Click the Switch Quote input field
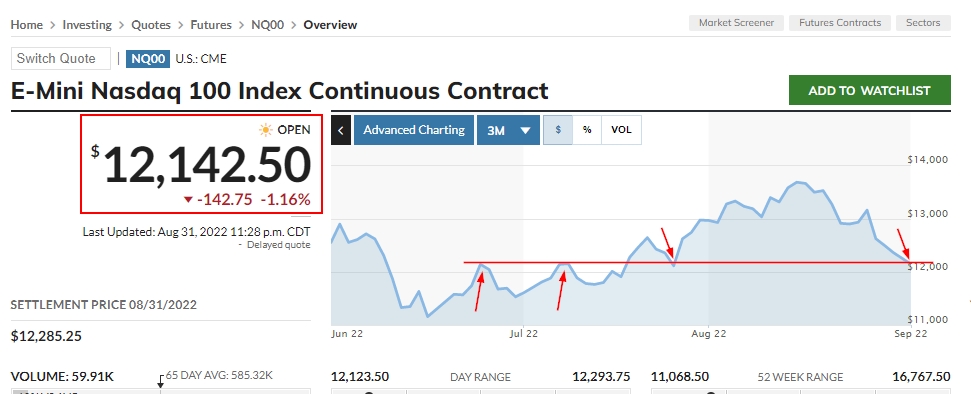Viewport: 971px width, 394px height. click(61, 59)
